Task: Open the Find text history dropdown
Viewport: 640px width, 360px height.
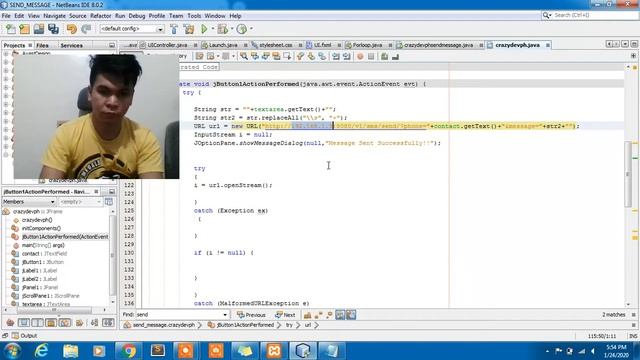Action: pos(225,315)
